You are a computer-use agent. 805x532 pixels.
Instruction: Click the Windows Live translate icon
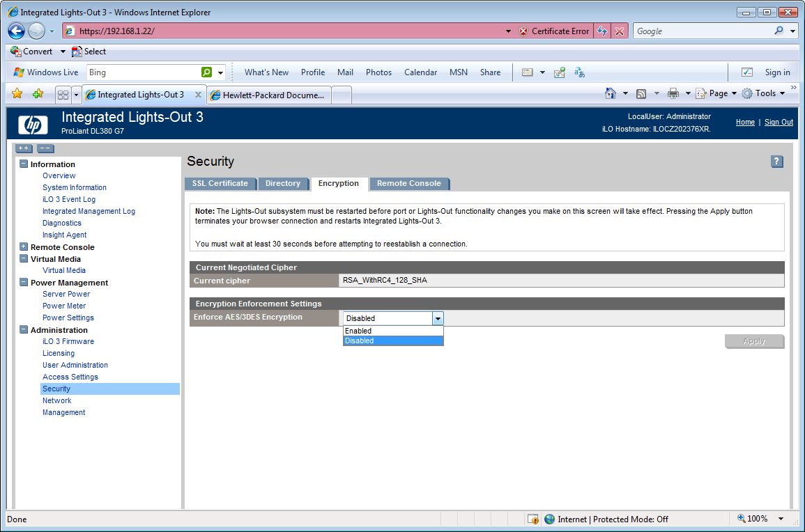(x=580, y=72)
